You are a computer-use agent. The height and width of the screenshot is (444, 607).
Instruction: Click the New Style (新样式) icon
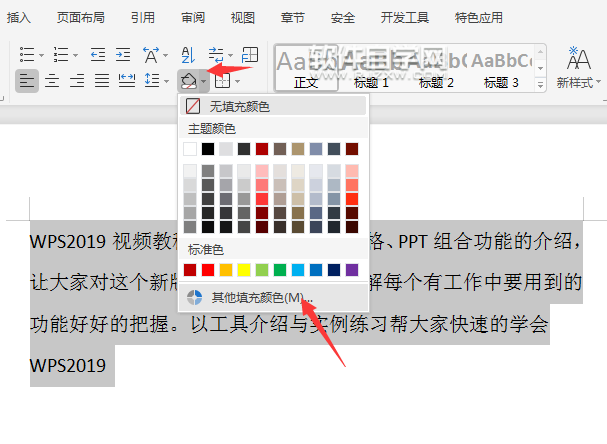pyautogui.click(x=579, y=58)
